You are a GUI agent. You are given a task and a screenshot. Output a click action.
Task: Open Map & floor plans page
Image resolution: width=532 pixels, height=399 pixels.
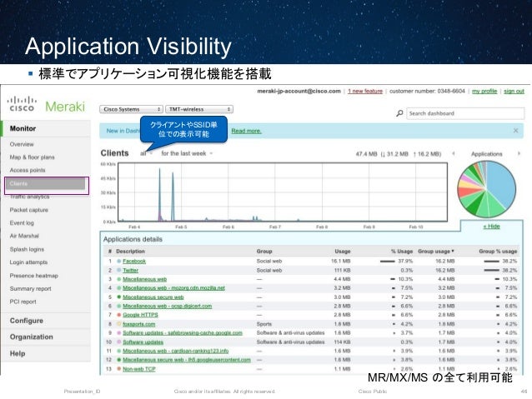point(32,157)
